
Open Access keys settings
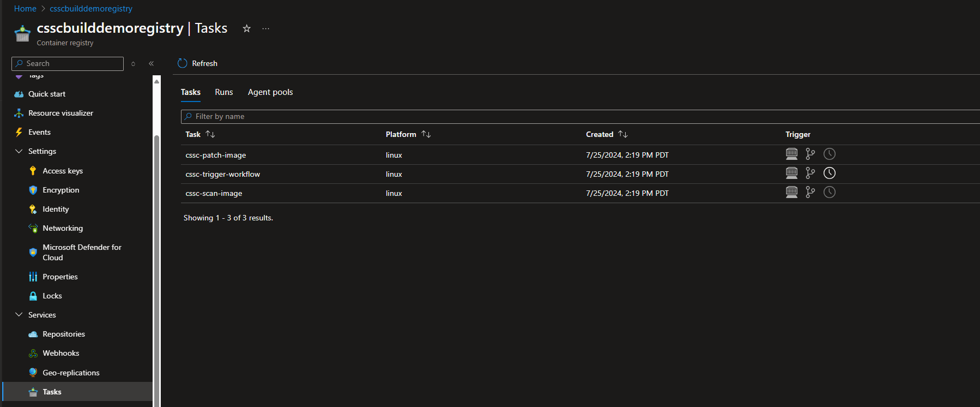pyautogui.click(x=63, y=171)
